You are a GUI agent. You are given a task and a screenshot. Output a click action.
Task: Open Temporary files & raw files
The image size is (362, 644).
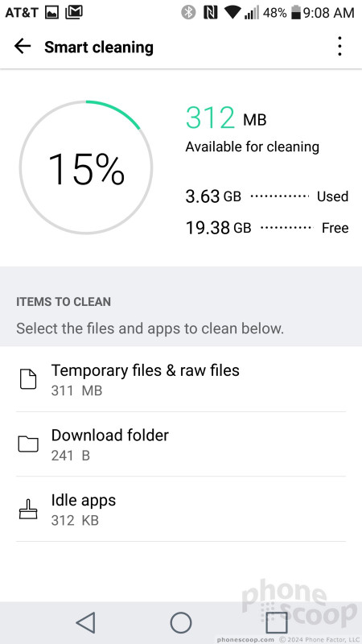point(181,379)
